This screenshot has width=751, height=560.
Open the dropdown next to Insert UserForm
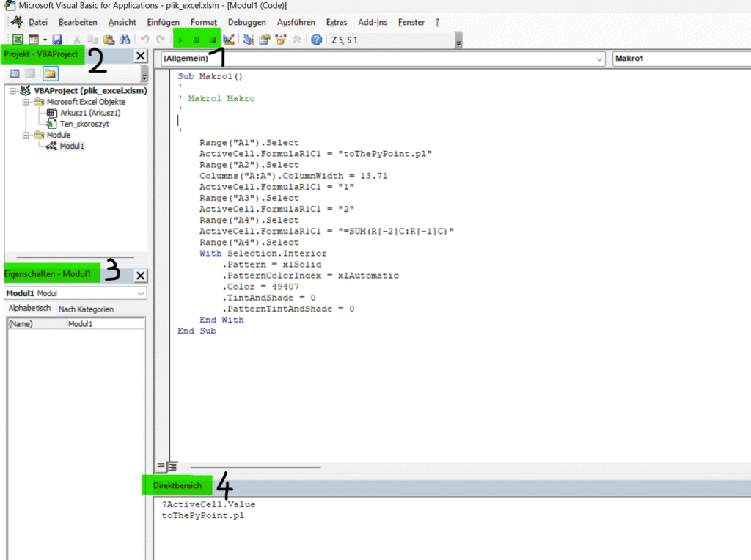coord(45,40)
